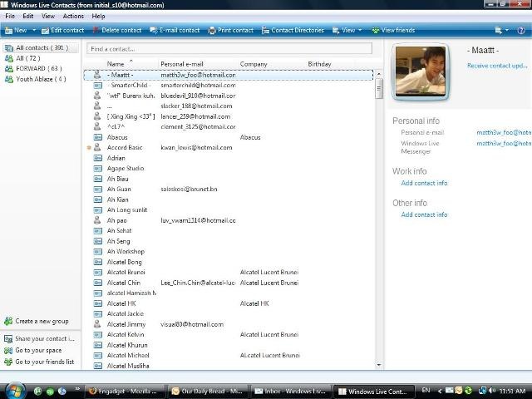Open Contact Directories from toolbar
532x399 pixels.
(x=293, y=30)
